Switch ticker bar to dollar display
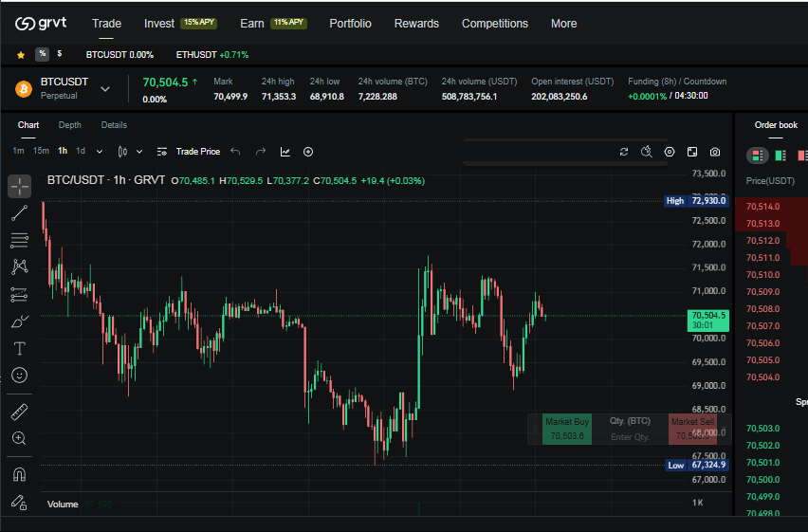 [x=60, y=54]
